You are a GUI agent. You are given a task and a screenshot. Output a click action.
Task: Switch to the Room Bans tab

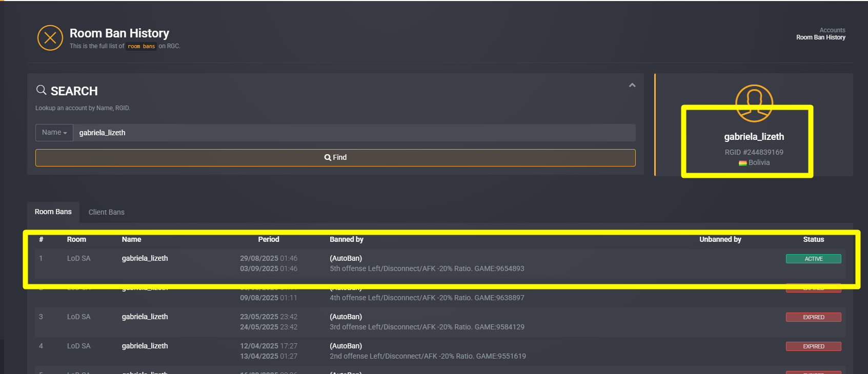(x=53, y=212)
